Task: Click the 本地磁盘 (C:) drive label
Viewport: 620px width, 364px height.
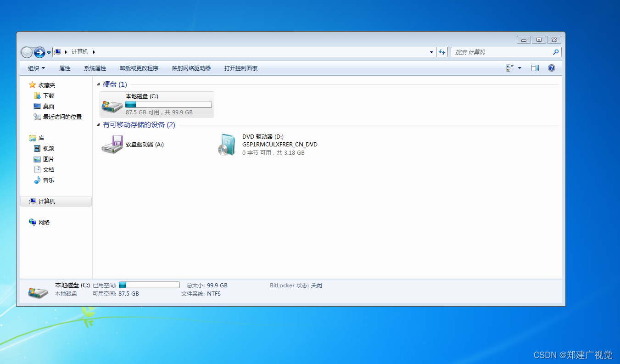Action: 142,96
